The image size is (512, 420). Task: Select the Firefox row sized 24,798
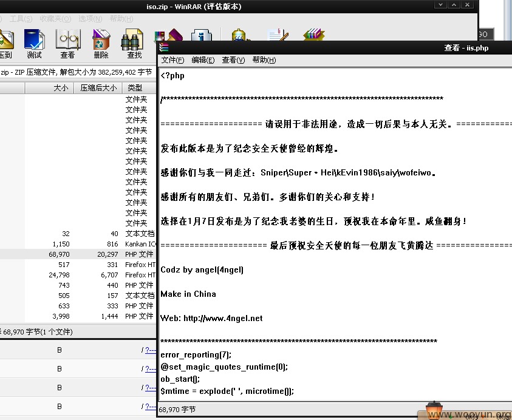tap(78, 275)
